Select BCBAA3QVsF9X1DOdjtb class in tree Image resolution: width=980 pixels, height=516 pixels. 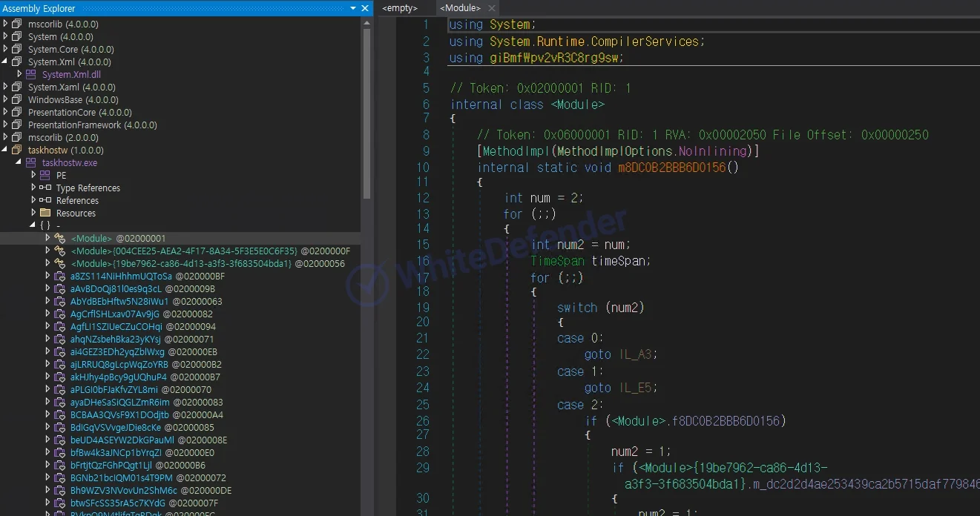click(x=119, y=415)
